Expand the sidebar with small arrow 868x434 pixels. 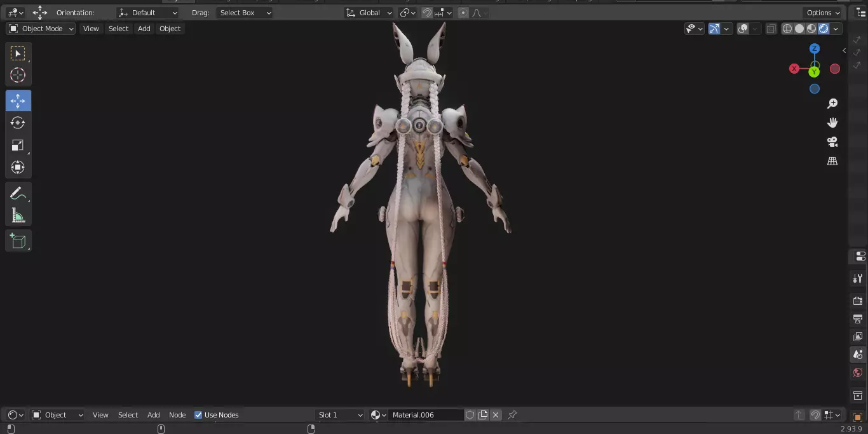[844, 50]
